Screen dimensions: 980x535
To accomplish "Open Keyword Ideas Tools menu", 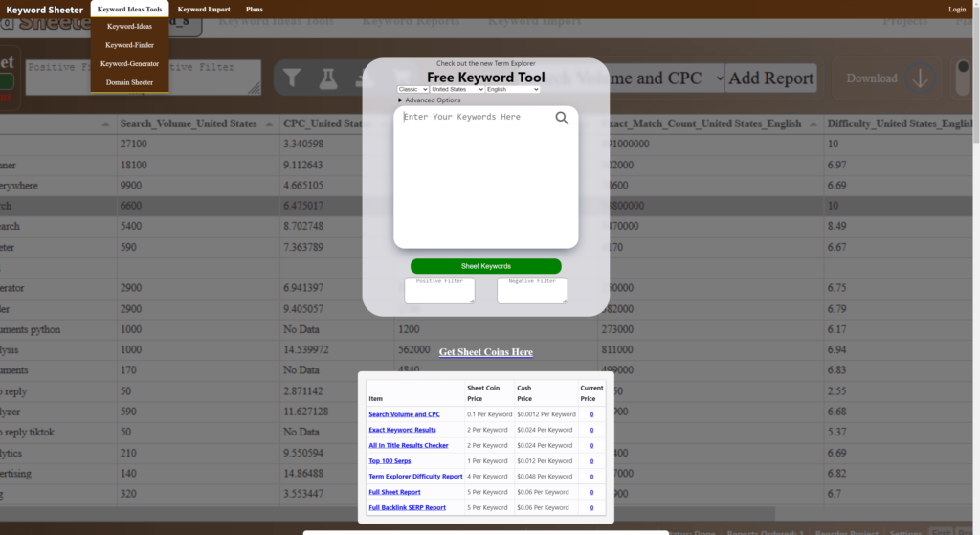I will [129, 9].
